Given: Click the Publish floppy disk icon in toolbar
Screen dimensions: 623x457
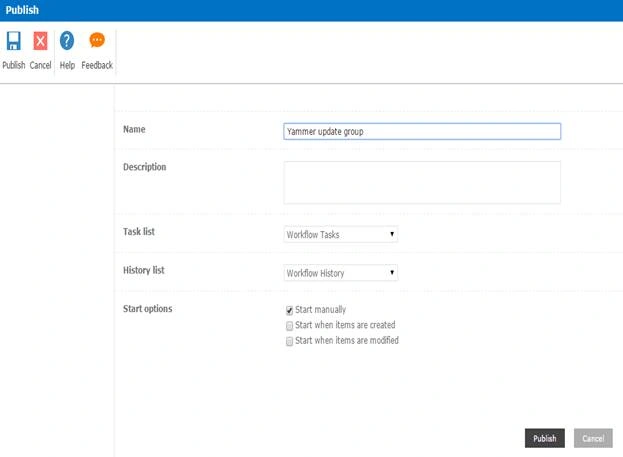Looking at the screenshot, I should [x=14, y=41].
